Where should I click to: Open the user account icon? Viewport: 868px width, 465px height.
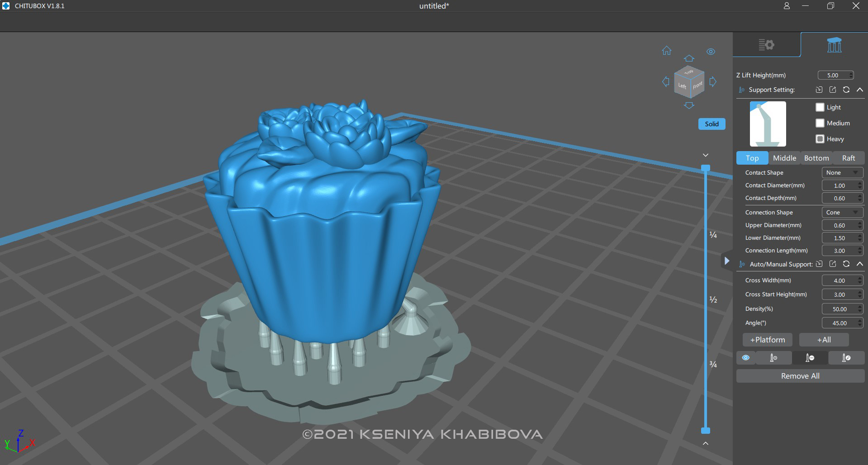pos(787,6)
